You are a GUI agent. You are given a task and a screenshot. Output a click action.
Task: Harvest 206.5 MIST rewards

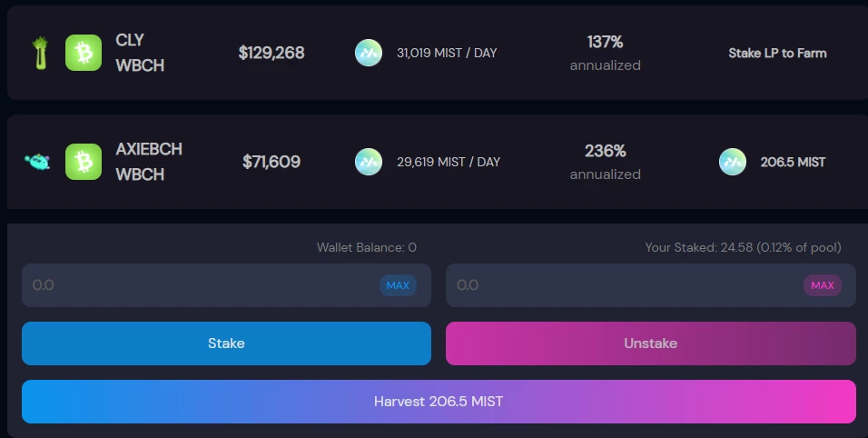[x=439, y=402]
